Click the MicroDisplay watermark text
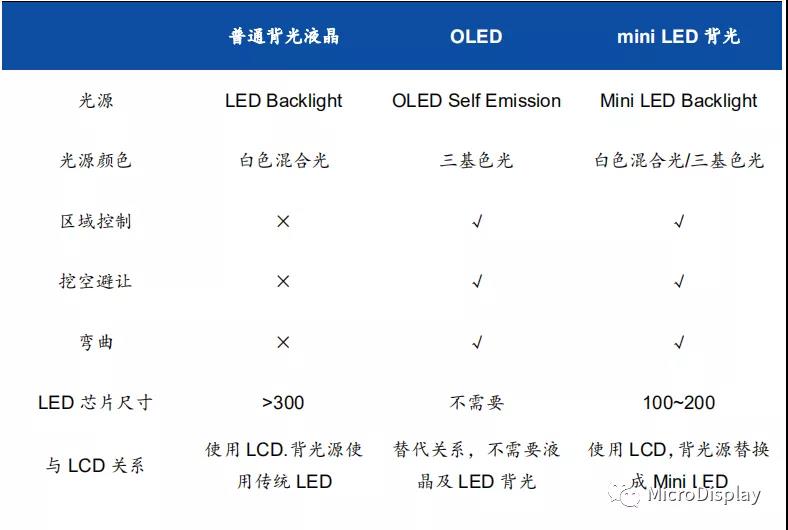 click(704, 494)
